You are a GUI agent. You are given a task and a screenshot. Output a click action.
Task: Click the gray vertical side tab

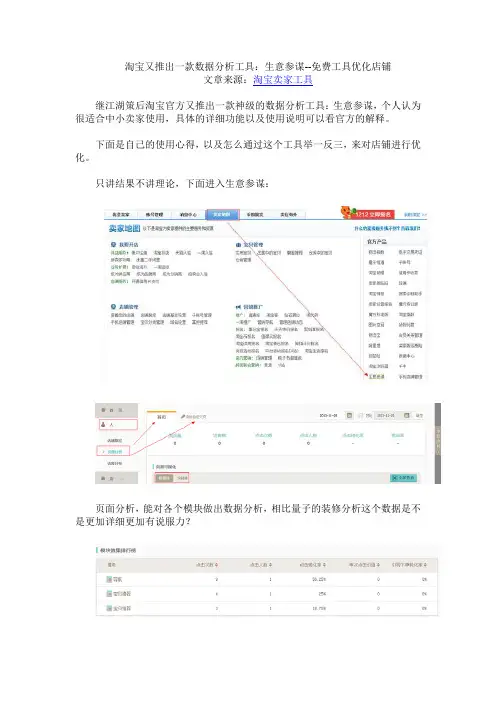[438, 443]
